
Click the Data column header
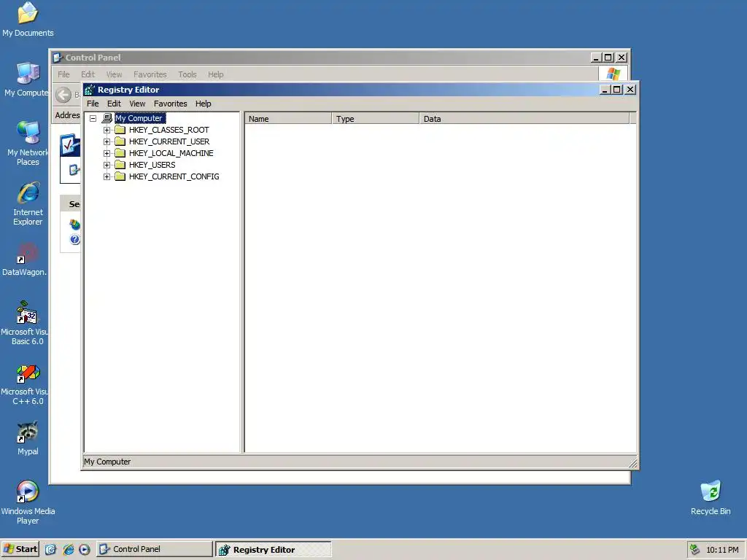tap(525, 119)
